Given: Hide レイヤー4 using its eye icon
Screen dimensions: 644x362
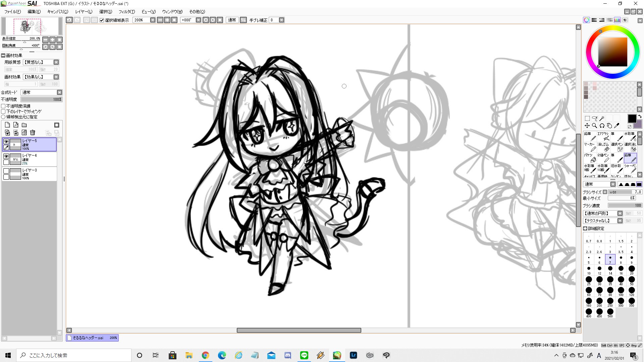Looking at the screenshot, I should pyautogui.click(x=6, y=156).
